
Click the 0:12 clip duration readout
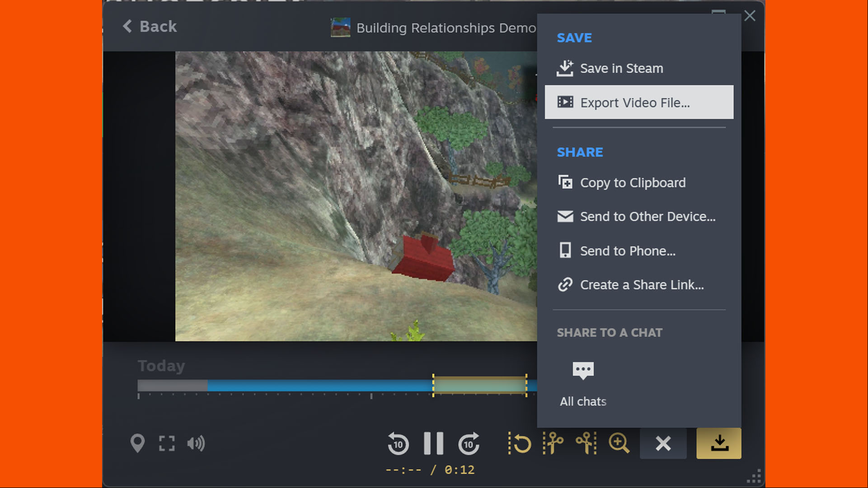tap(460, 470)
